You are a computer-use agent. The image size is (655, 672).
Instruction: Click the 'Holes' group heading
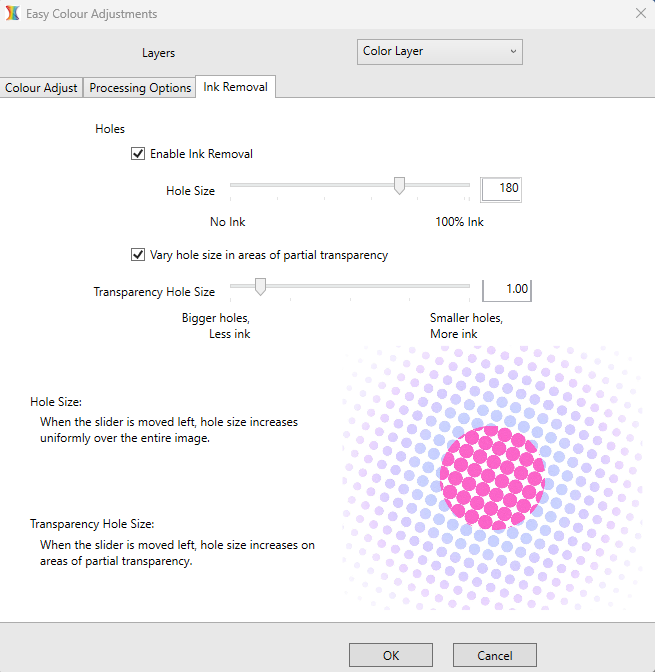click(x=110, y=129)
